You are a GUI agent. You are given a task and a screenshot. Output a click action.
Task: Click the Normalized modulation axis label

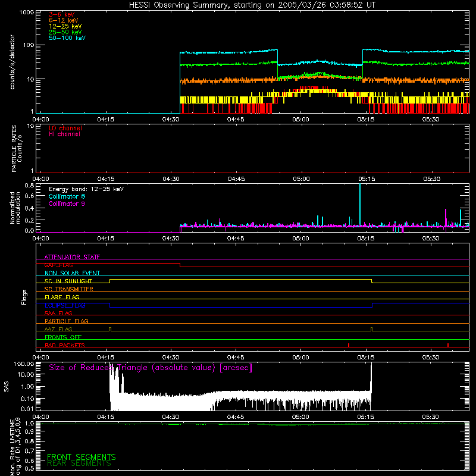[x=15, y=208]
